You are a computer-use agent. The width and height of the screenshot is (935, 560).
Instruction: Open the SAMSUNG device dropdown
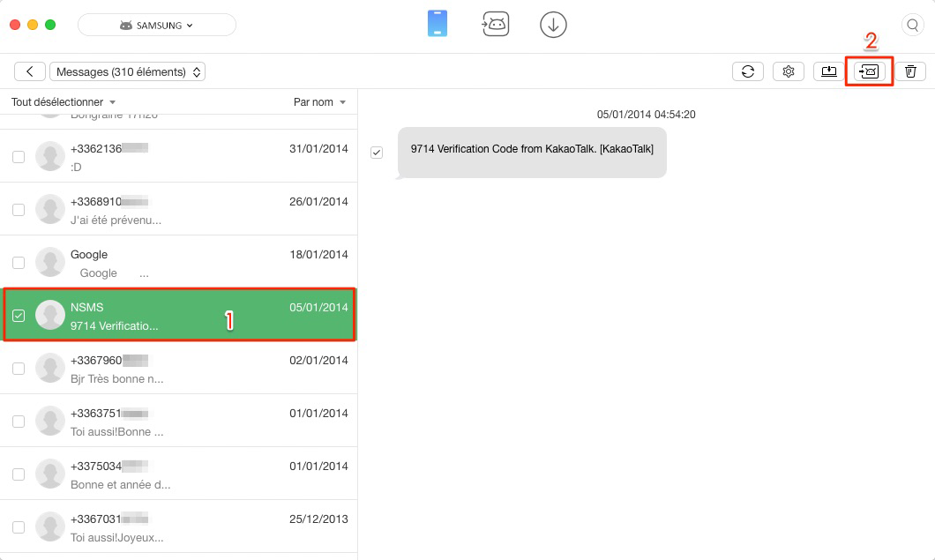click(157, 26)
